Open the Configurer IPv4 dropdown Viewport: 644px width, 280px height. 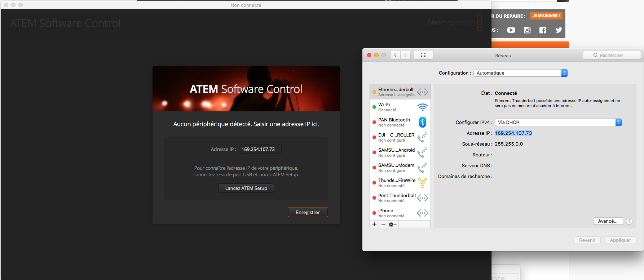(x=558, y=122)
